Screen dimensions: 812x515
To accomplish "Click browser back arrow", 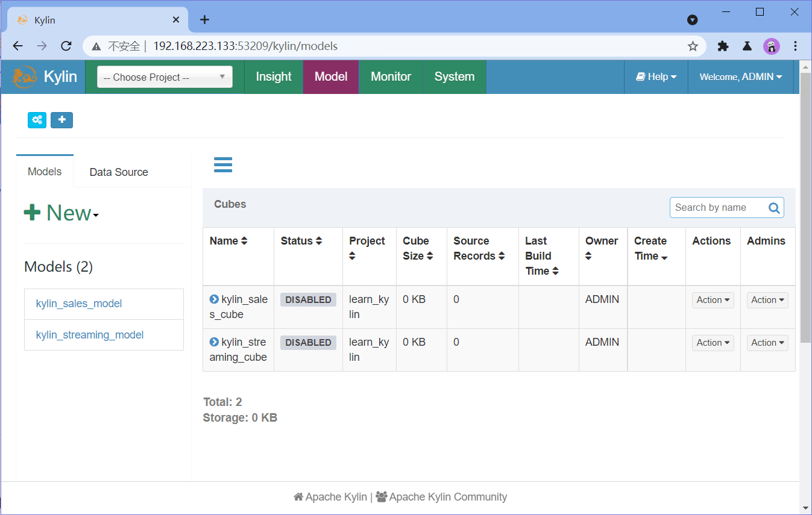I will (17, 46).
